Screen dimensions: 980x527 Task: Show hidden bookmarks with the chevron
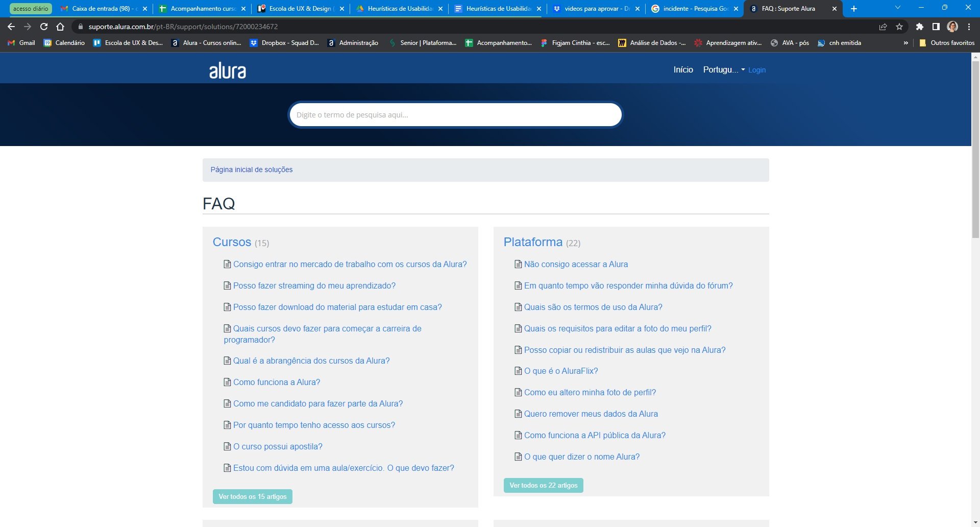pyautogui.click(x=906, y=43)
